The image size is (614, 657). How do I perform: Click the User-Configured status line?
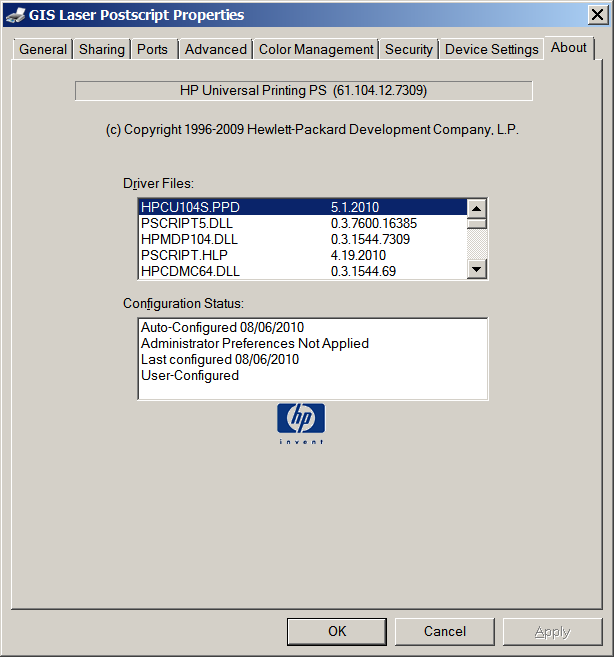click(x=190, y=375)
